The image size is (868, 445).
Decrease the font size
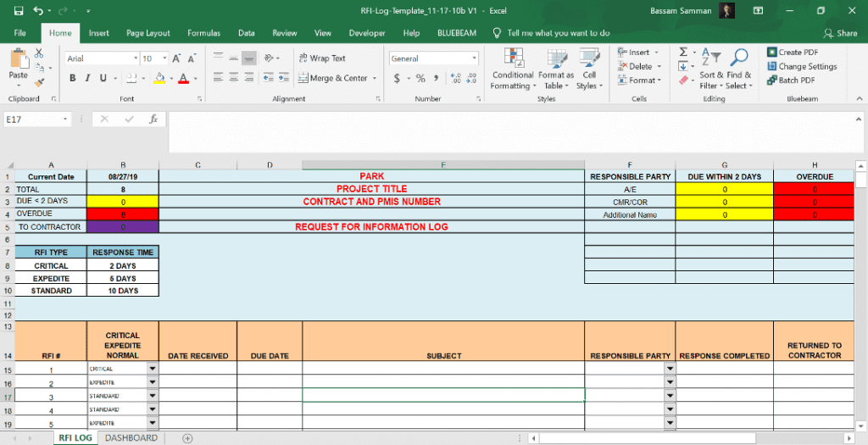[192, 58]
